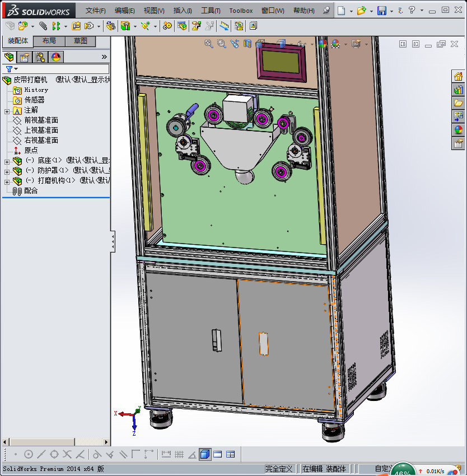The width and height of the screenshot is (467, 476).
Task: Click the Move Component icon
Action: point(89,26)
